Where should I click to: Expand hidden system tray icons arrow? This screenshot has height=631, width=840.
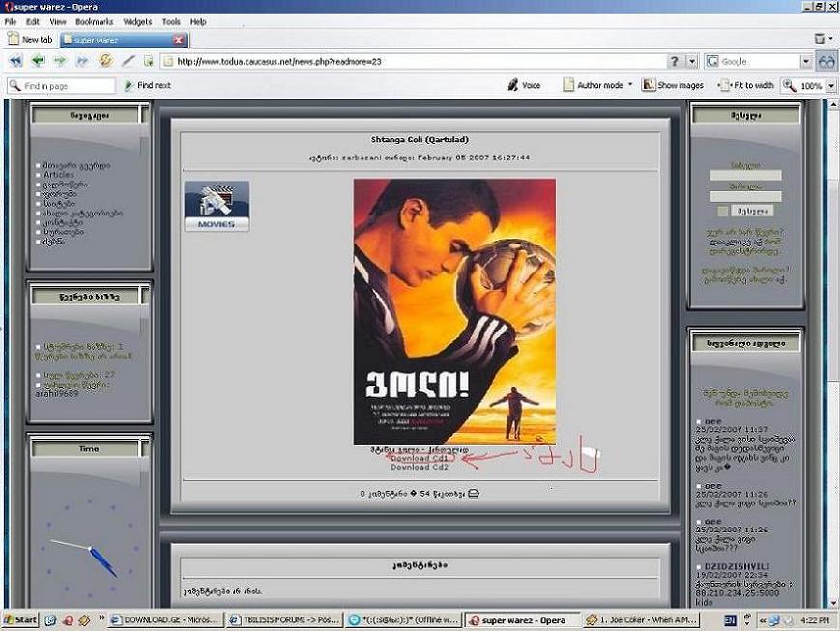pyautogui.click(x=763, y=620)
